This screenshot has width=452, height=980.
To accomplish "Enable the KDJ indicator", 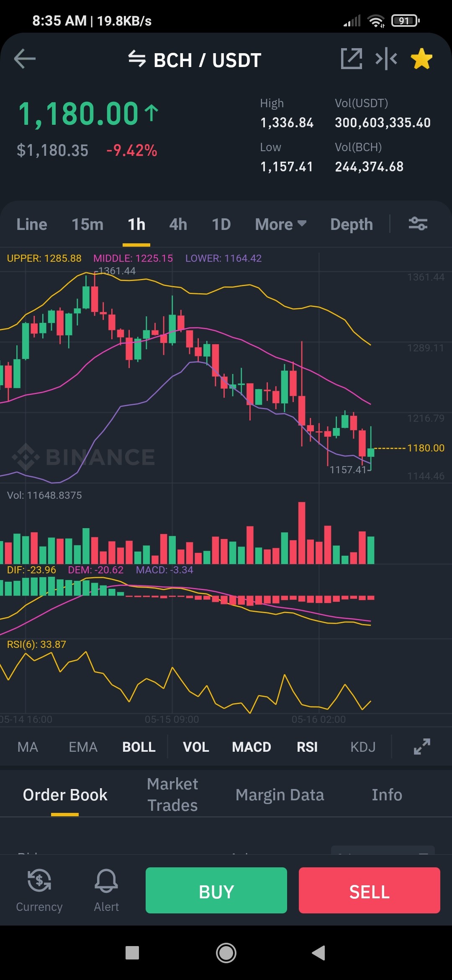I will click(x=363, y=747).
